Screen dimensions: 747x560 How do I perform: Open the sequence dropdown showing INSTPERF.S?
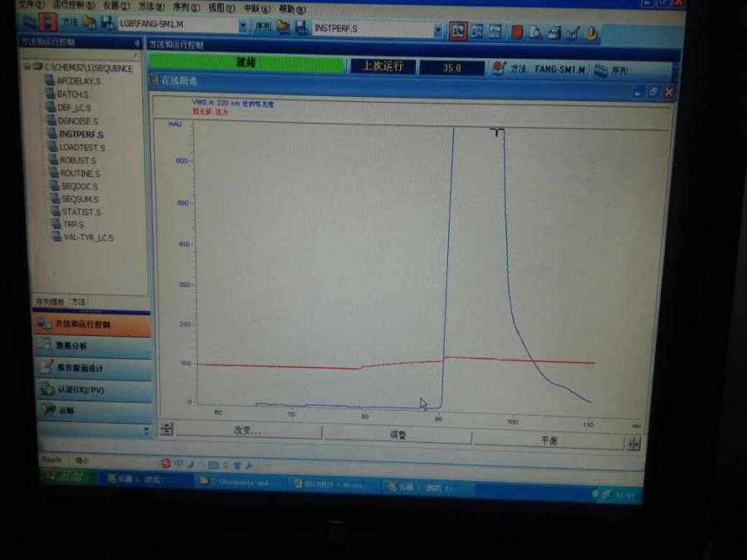point(437,31)
